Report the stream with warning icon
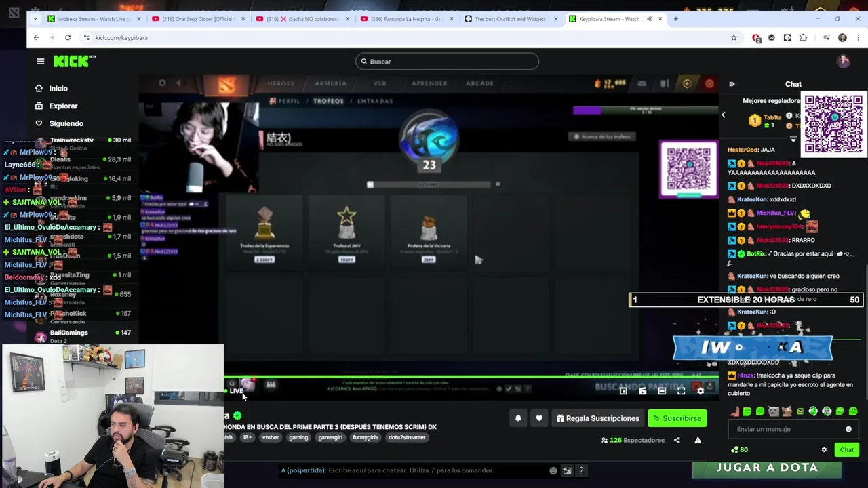The image size is (868, 488). pyautogui.click(x=698, y=441)
